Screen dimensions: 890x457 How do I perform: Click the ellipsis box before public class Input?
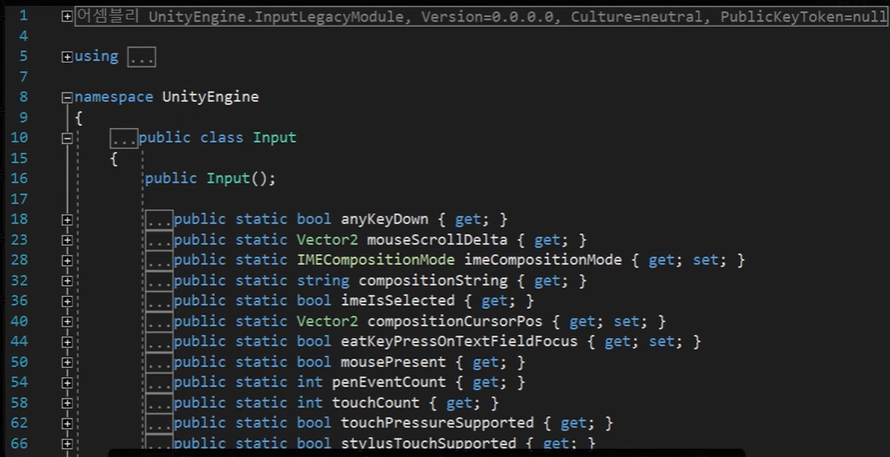124,138
